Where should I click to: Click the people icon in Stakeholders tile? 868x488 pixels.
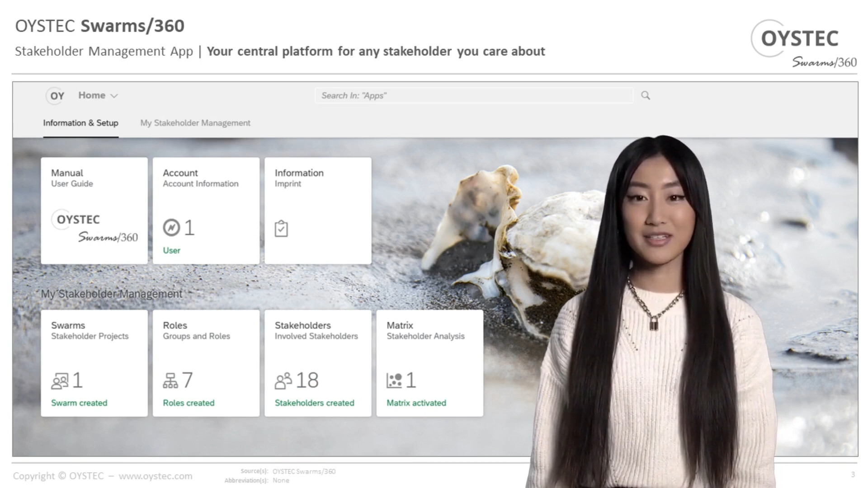click(283, 381)
